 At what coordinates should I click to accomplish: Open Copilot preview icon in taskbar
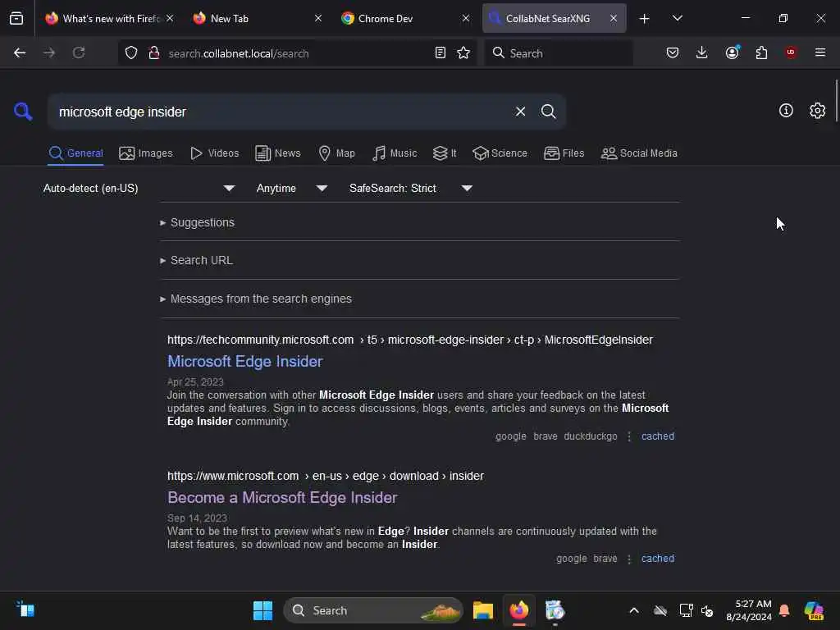click(x=814, y=610)
